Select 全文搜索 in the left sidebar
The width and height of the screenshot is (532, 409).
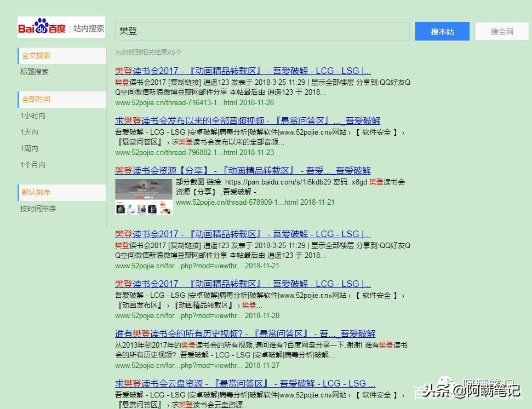(x=36, y=55)
